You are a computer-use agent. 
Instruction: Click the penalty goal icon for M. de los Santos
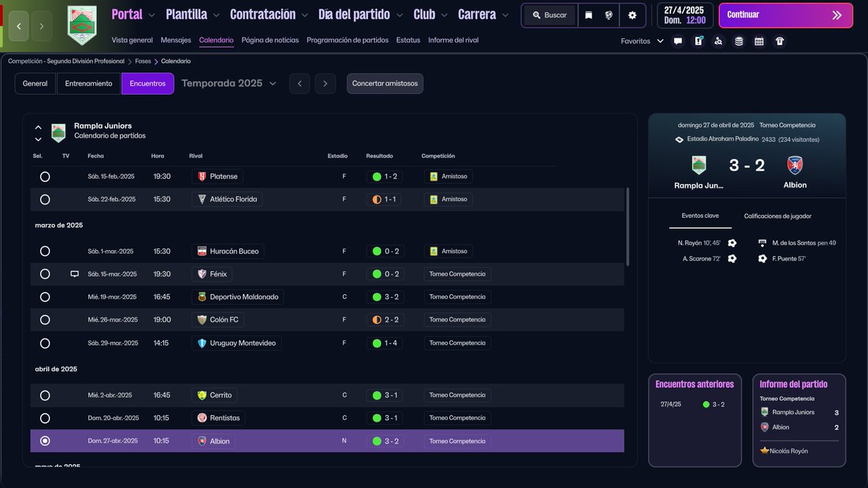tap(762, 243)
